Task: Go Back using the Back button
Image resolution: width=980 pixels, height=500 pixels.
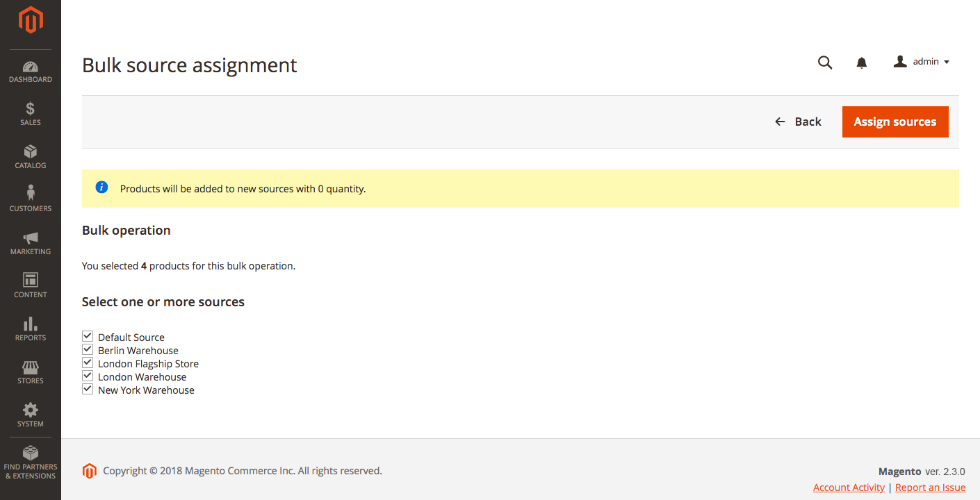Action: [798, 122]
